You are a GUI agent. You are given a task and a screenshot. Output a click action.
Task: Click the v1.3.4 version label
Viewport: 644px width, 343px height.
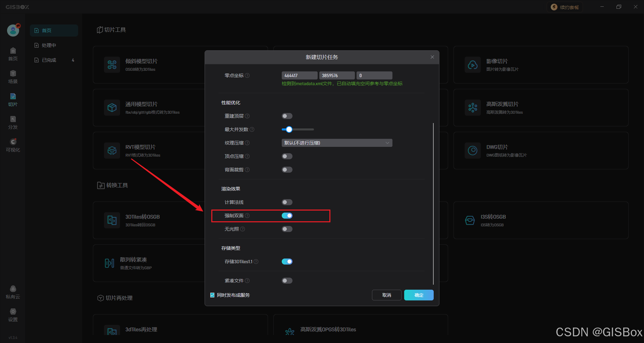(13, 338)
